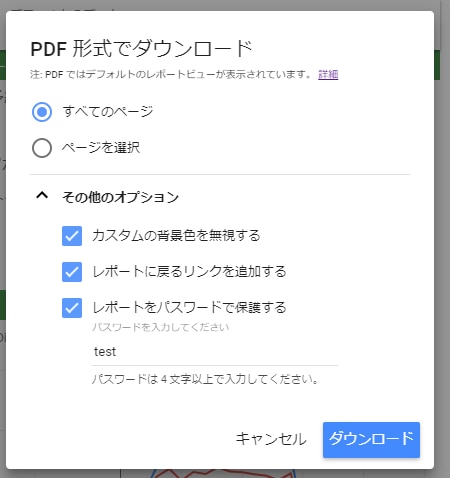This screenshot has width=450, height=478.
Task: Collapse the その他のオプション chevron arrow
Action: (x=42, y=196)
